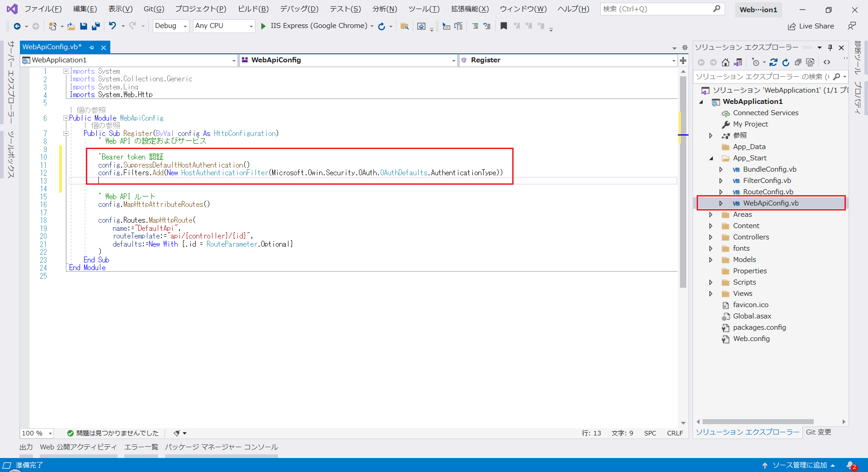Click the Undo icon in the toolbar
Image resolution: width=868 pixels, height=472 pixels.
pos(113,26)
